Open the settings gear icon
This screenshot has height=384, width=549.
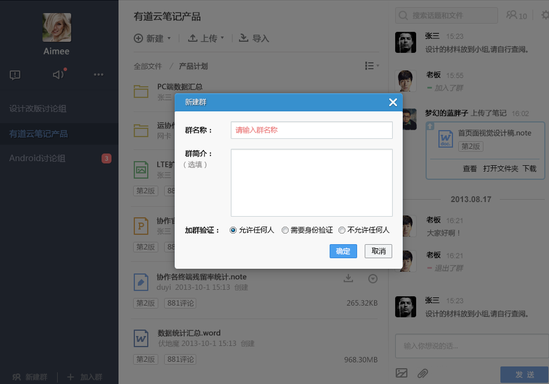pyautogui.click(x=545, y=15)
